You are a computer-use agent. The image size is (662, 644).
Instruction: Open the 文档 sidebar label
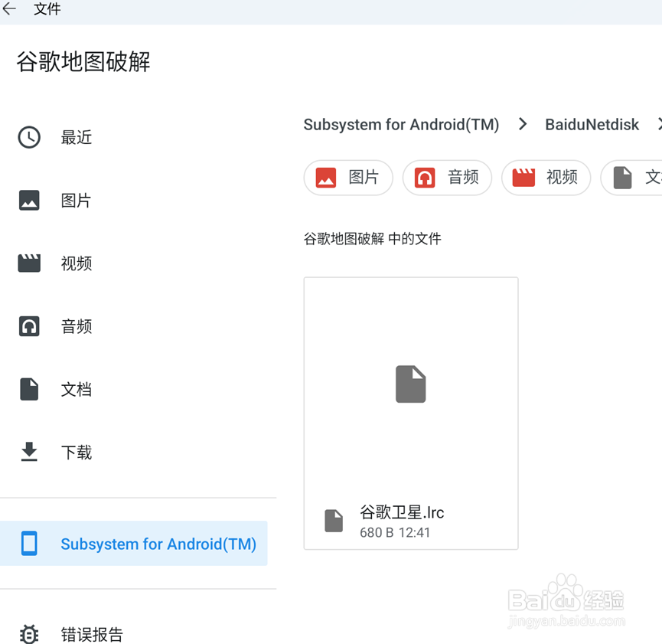pyautogui.click(x=77, y=389)
